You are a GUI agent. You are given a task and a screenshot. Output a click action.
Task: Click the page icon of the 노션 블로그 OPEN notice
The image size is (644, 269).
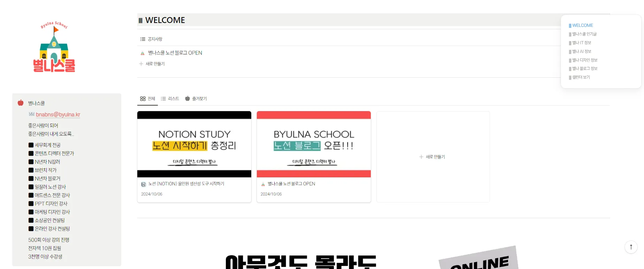[143, 53]
